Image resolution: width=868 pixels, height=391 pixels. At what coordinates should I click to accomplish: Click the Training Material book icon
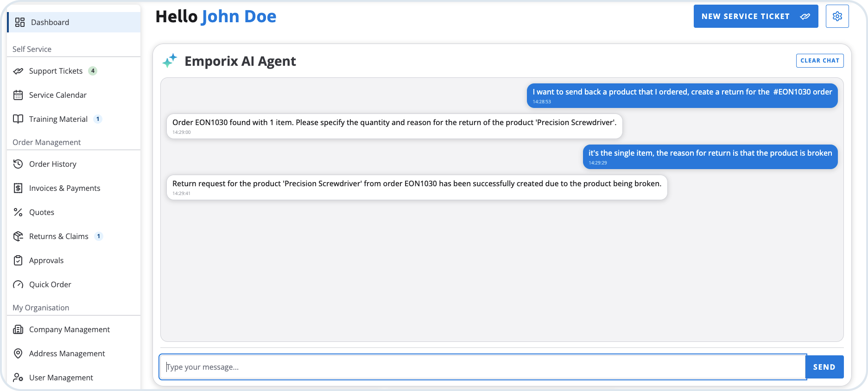coord(18,119)
